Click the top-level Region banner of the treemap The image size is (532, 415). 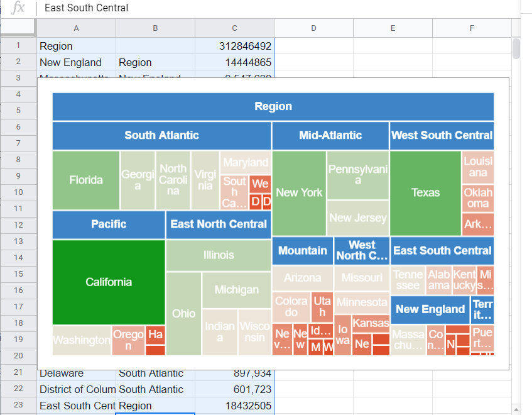[273, 106]
